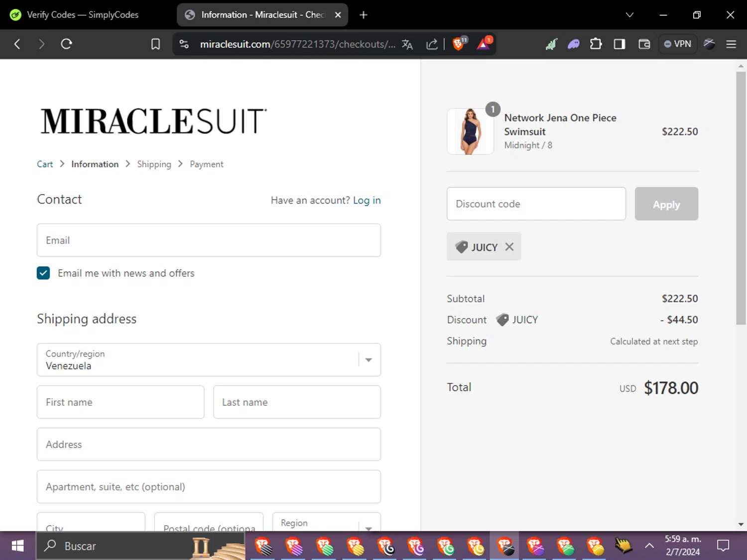Viewport: 747px width, 560px height.
Task: Click the swimsuit product thumbnail
Action: click(470, 131)
